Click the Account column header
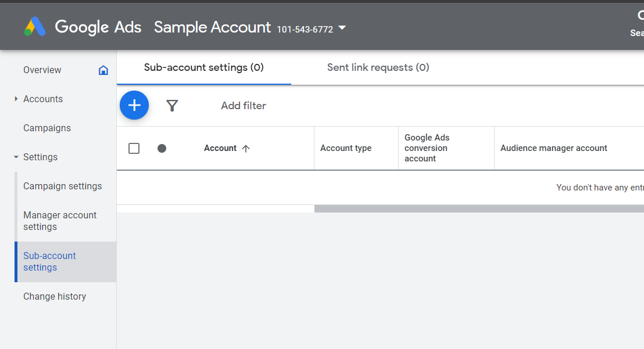 coord(220,149)
